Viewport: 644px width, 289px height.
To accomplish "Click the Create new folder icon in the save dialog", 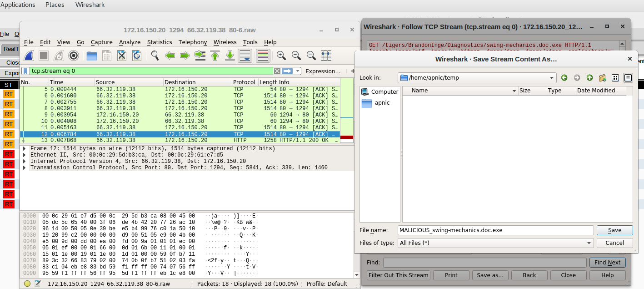I will (x=602, y=78).
